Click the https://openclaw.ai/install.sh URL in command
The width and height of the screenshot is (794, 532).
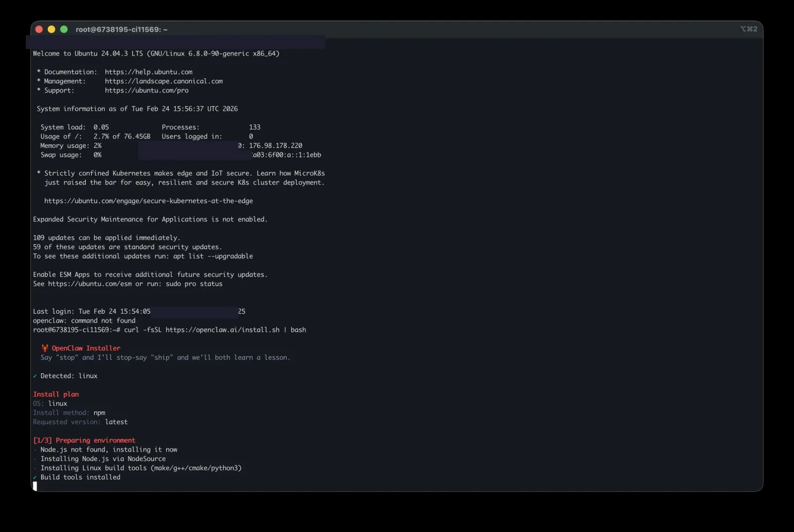(222, 330)
